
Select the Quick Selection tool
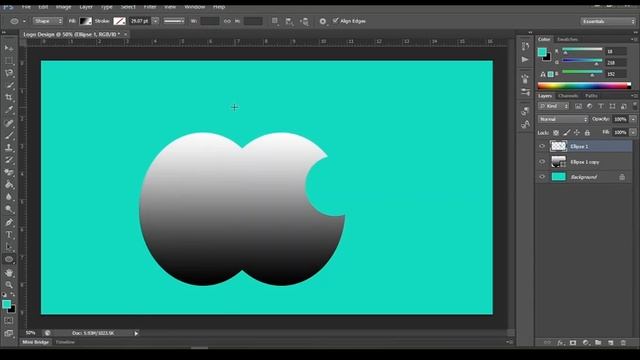click(x=9, y=85)
